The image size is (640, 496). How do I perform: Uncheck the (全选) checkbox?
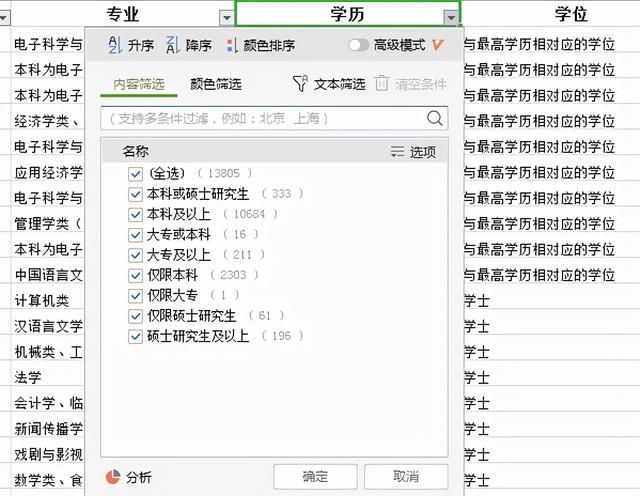coord(135,174)
